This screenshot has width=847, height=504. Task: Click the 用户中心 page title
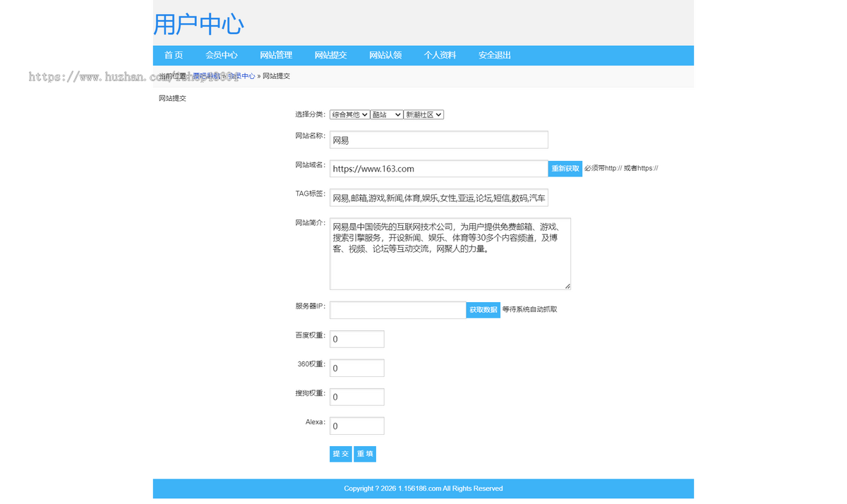click(x=198, y=24)
